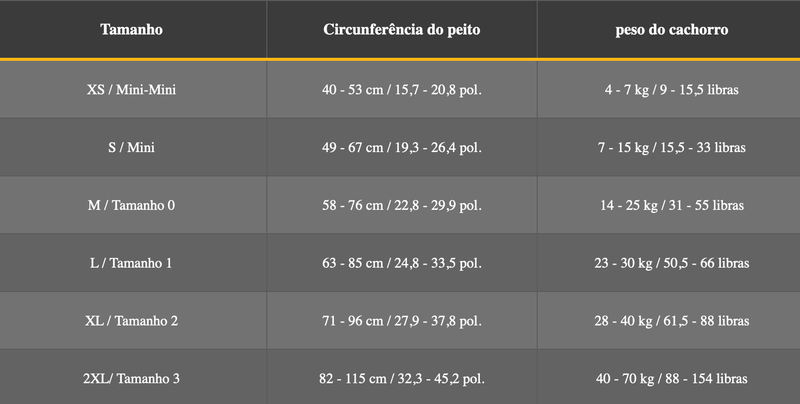Select the Circunferência do peito header
Image resolution: width=800 pixels, height=404 pixels.
pos(402,30)
